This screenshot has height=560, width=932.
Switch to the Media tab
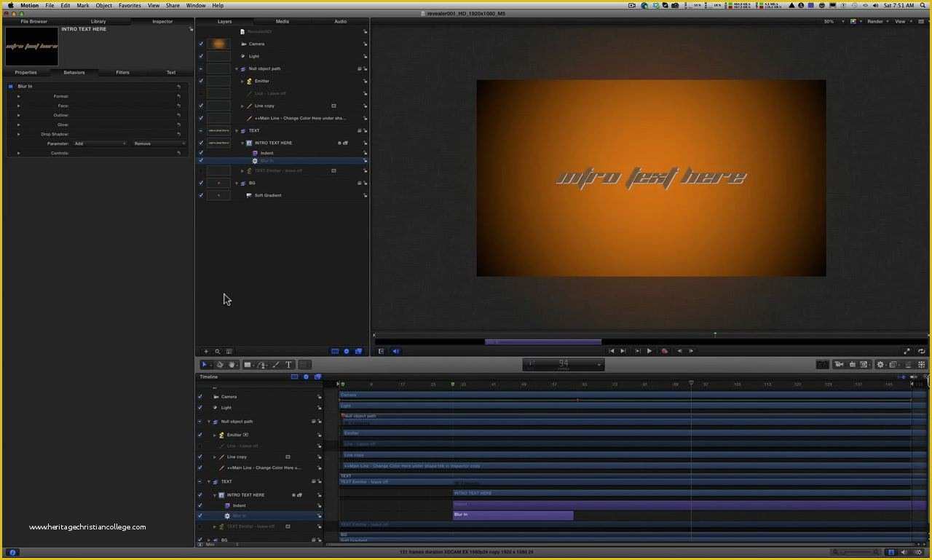pyautogui.click(x=283, y=21)
